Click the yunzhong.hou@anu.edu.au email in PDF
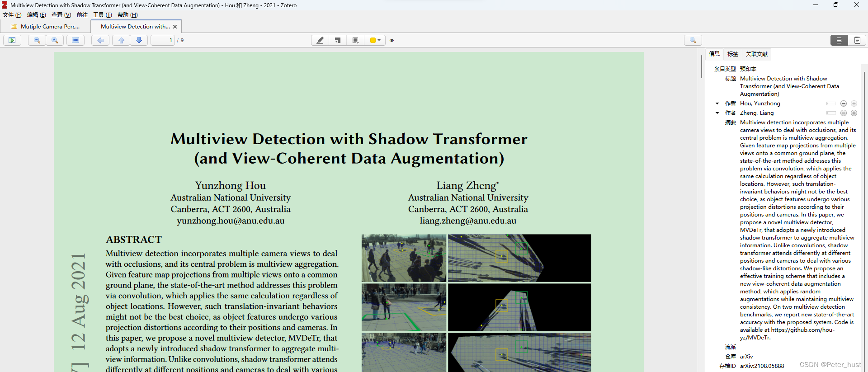Screen dimensions: 868x372 pos(231,221)
